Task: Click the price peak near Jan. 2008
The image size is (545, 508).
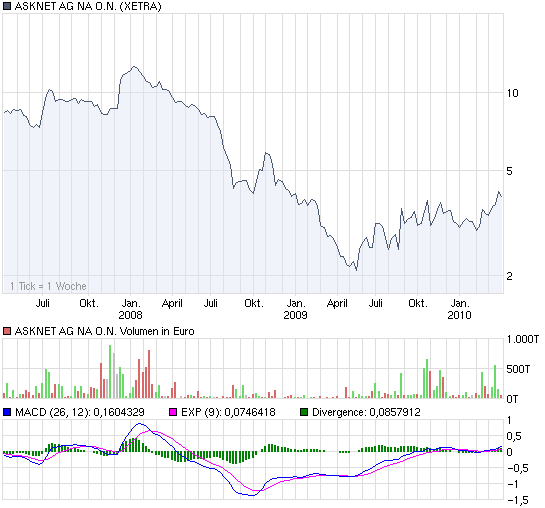Action: tap(134, 66)
